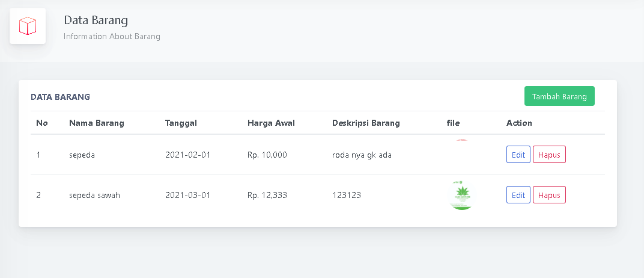Click the Harga Awal column header

coord(271,123)
